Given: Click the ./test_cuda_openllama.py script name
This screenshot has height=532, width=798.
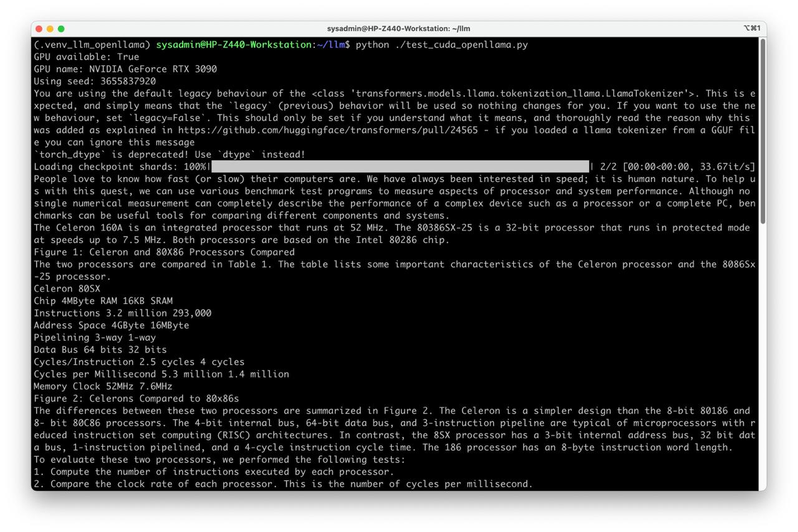Looking at the screenshot, I should tap(461, 45).
